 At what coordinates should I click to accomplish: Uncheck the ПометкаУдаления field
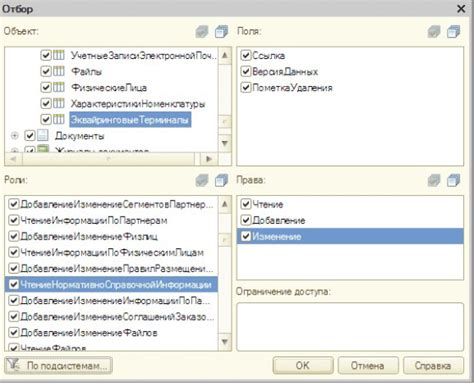point(246,87)
